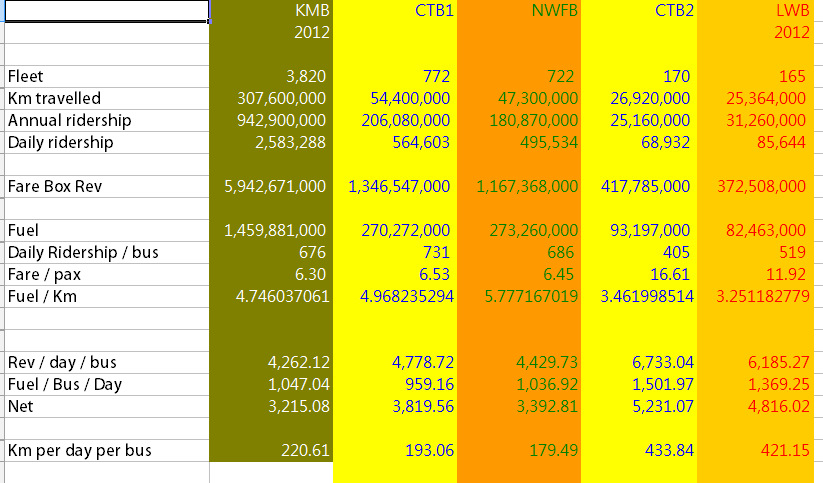Click CTB2 km per day per bus 433.84
Screen dimensions: 823x483
(x=669, y=450)
